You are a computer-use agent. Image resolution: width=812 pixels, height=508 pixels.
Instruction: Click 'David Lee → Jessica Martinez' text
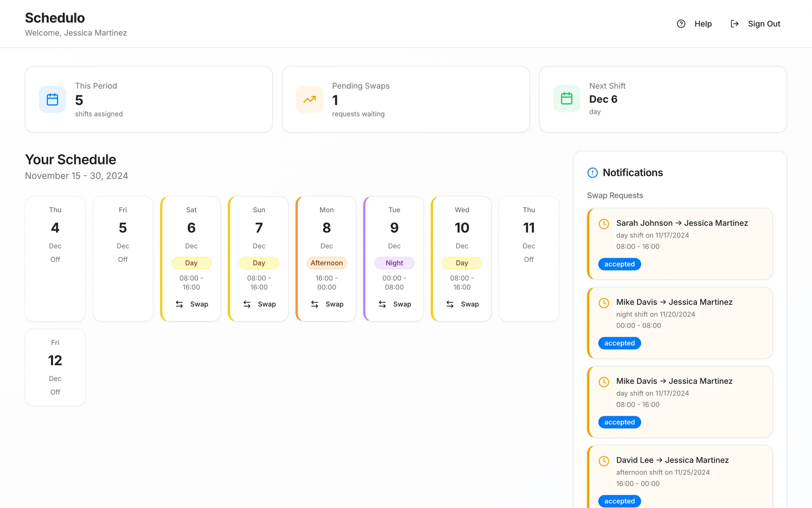tap(672, 460)
